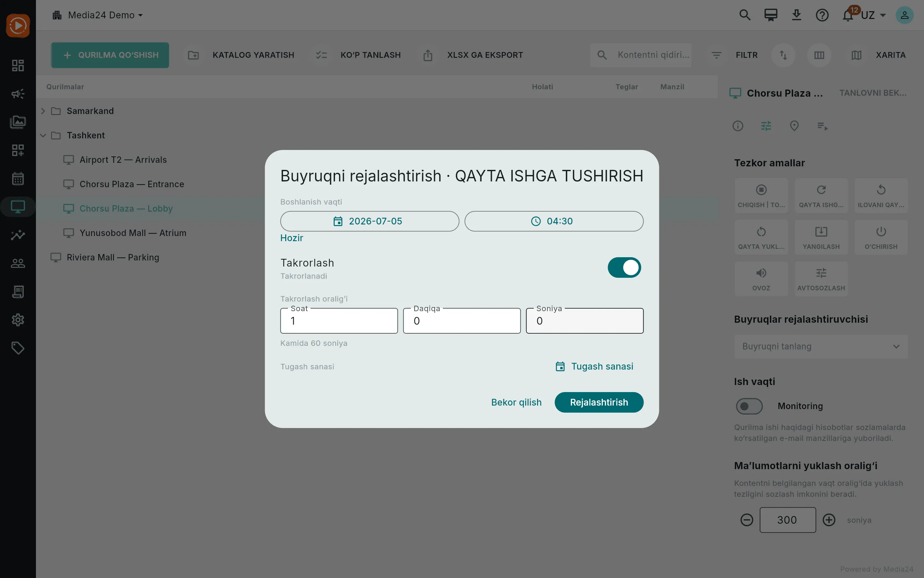
Task: Open the settings gear sidebar icon
Action: tap(18, 320)
